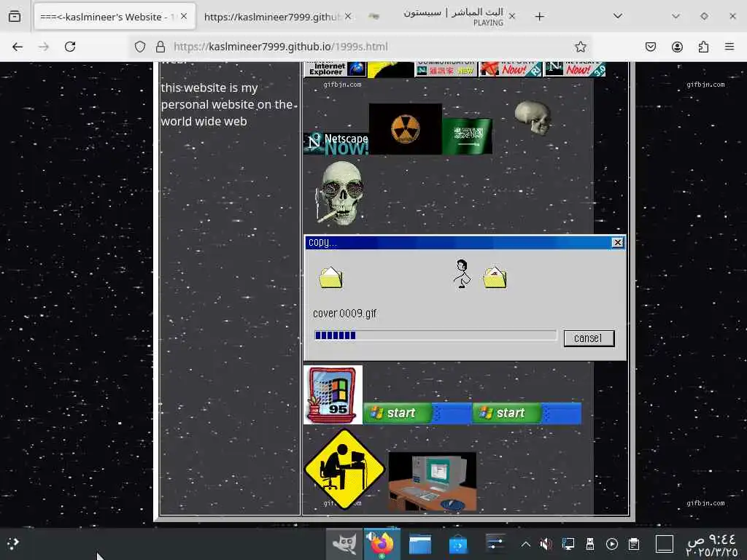Open Discover software store from taskbar
This screenshot has width=747, height=560.
pyautogui.click(x=458, y=544)
